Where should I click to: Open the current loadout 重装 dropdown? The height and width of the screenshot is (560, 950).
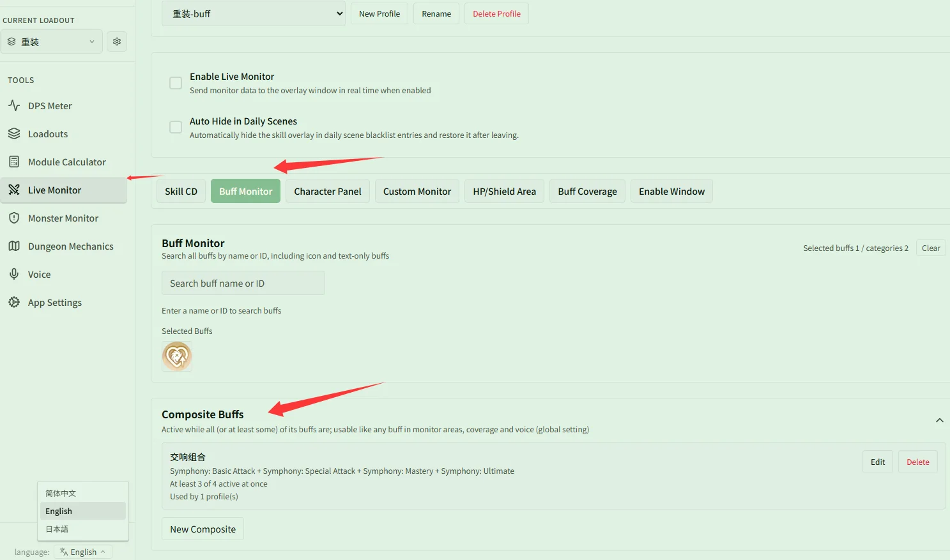click(51, 42)
